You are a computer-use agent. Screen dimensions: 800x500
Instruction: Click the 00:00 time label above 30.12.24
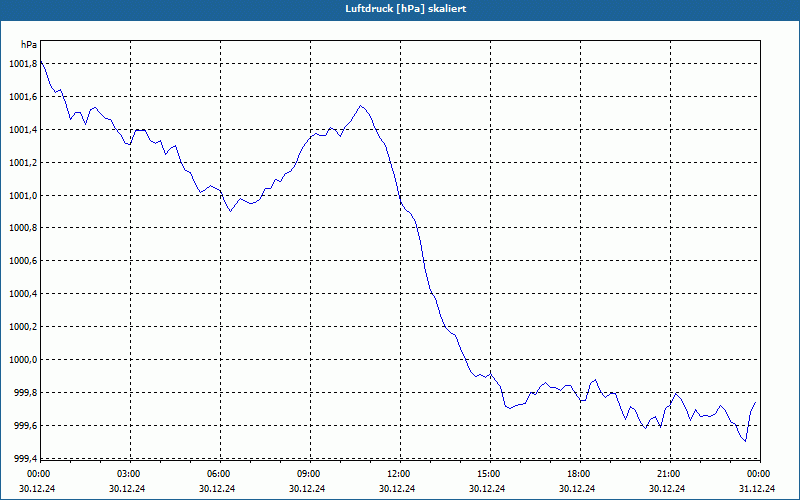38,474
